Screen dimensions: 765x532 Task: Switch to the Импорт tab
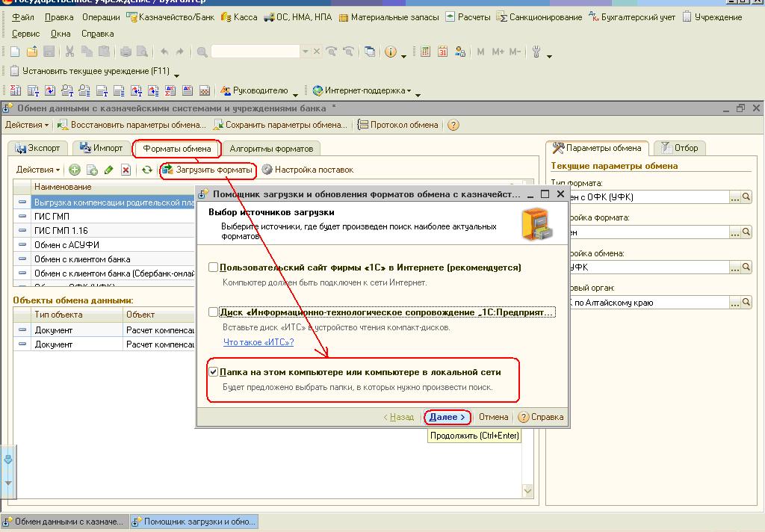click(x=101, y=148)
